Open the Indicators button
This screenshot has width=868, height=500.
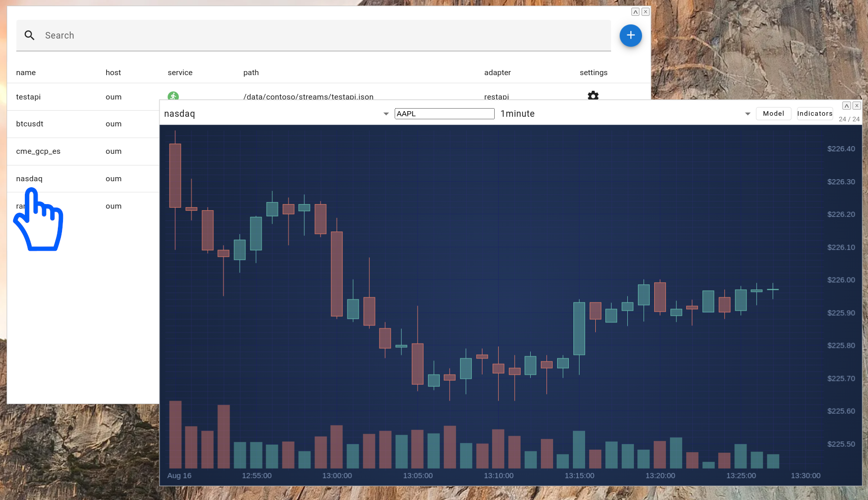[814, 114]
